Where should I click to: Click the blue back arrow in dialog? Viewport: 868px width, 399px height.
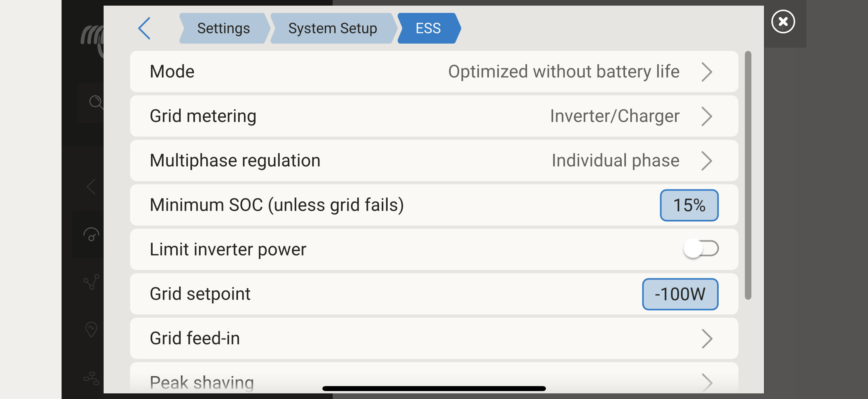(x=144, y=28)
